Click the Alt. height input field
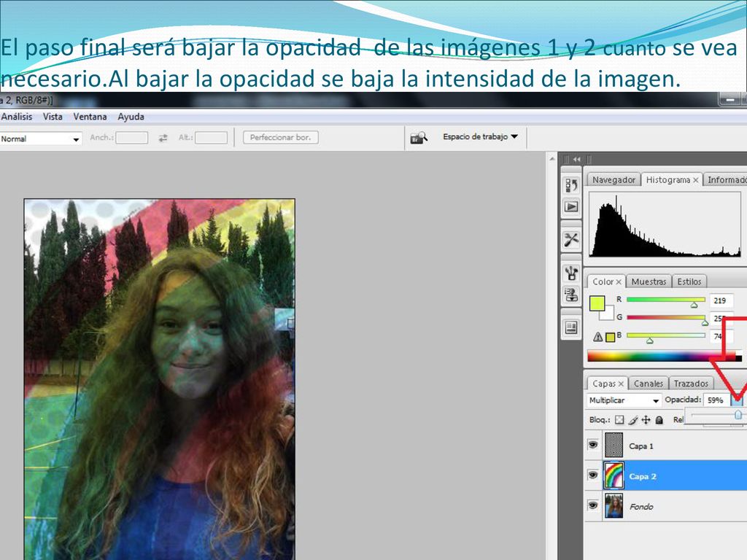This screenshot has height=560, width=747. click(x=211, y=138)
